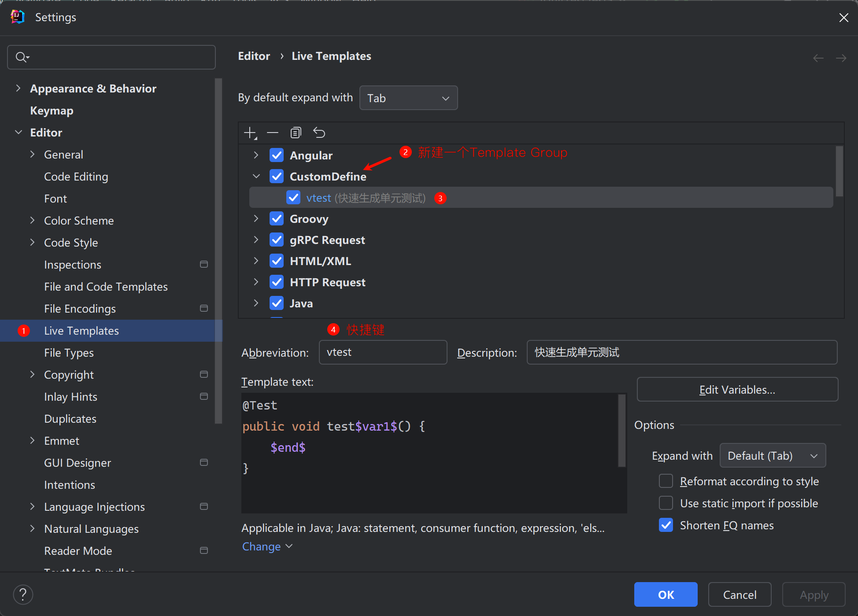
Task: Click the project-level icon beside Inspections
Action: [x=204, y=265]
